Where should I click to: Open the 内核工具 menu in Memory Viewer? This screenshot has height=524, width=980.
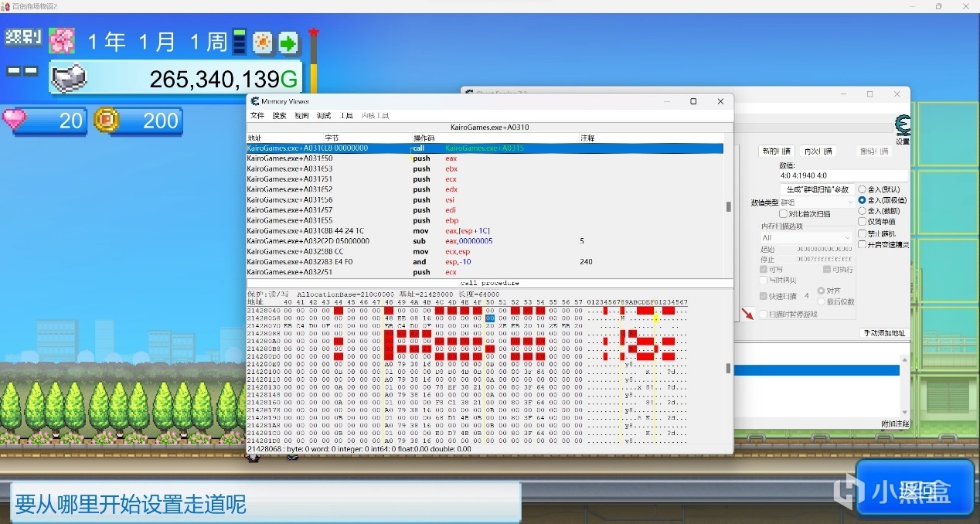pyautogui.click(x=375, y=115)
